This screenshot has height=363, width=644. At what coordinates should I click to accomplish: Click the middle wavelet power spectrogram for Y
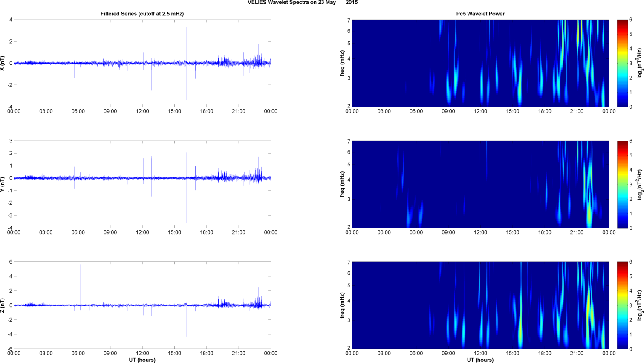[x=480, y=184]
